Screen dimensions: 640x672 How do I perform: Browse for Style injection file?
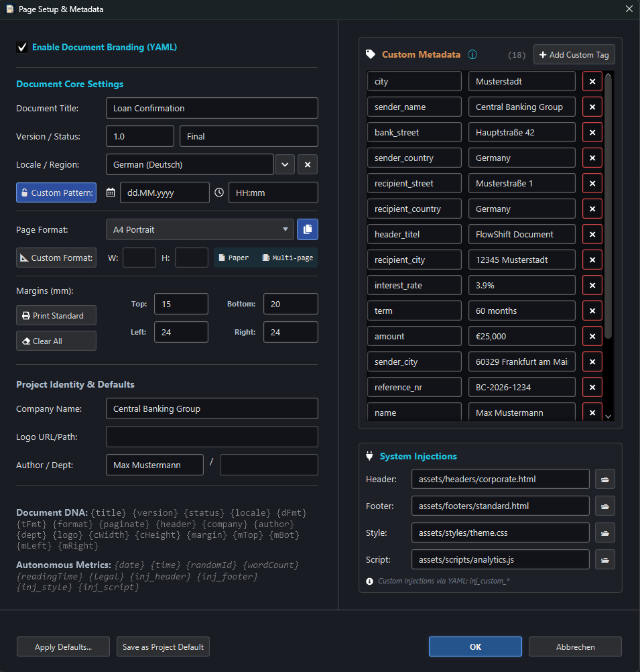pyautogui.click(x=605, y=533)
